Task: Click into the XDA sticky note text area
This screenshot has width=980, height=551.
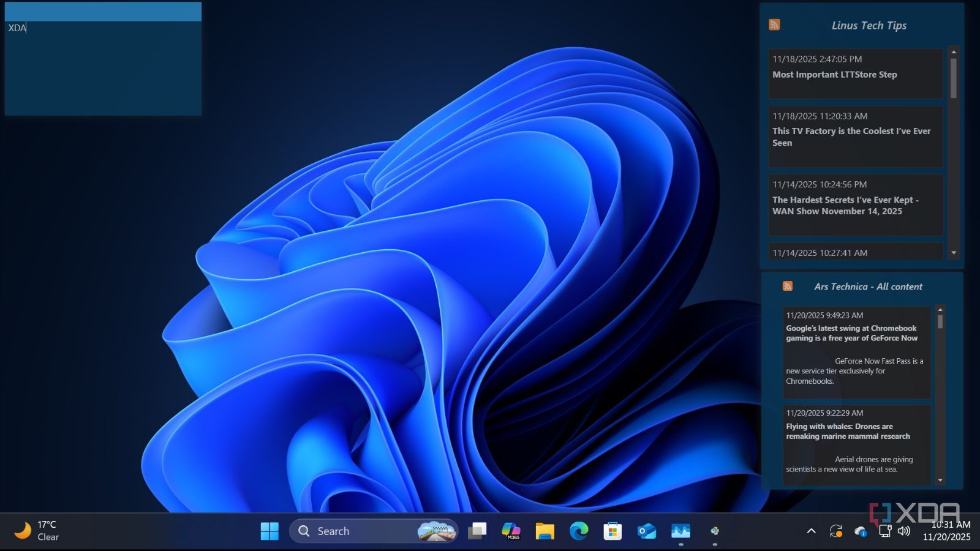Action: pyautogui.click(x=103, y=67)
